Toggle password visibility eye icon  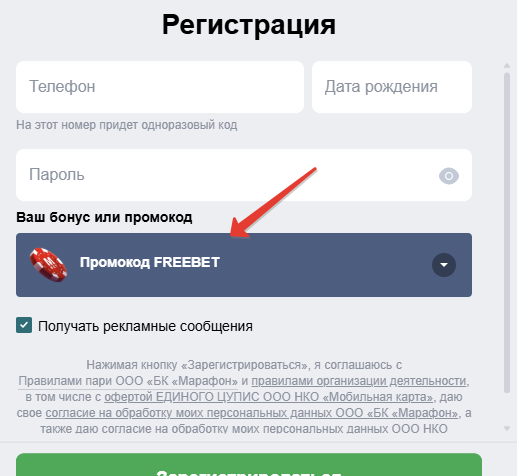point(449,176)
